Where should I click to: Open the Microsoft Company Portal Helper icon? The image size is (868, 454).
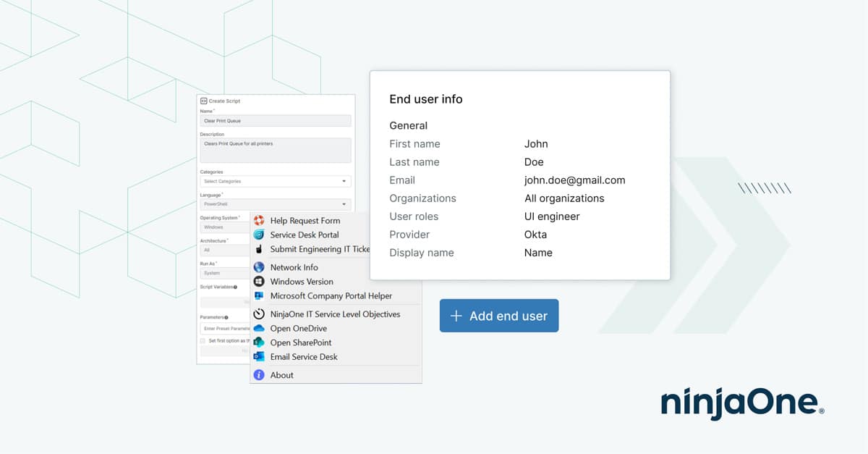[258, 295]
